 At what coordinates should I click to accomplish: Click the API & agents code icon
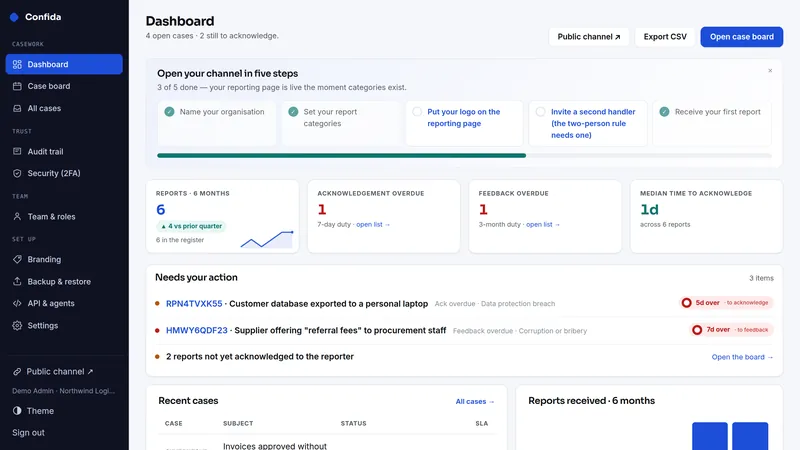17,303
